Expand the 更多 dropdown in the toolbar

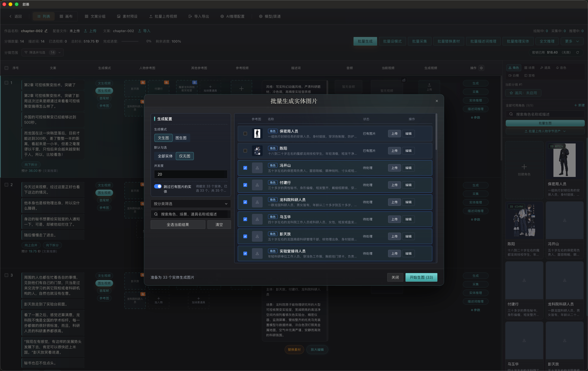click(572, 41)
